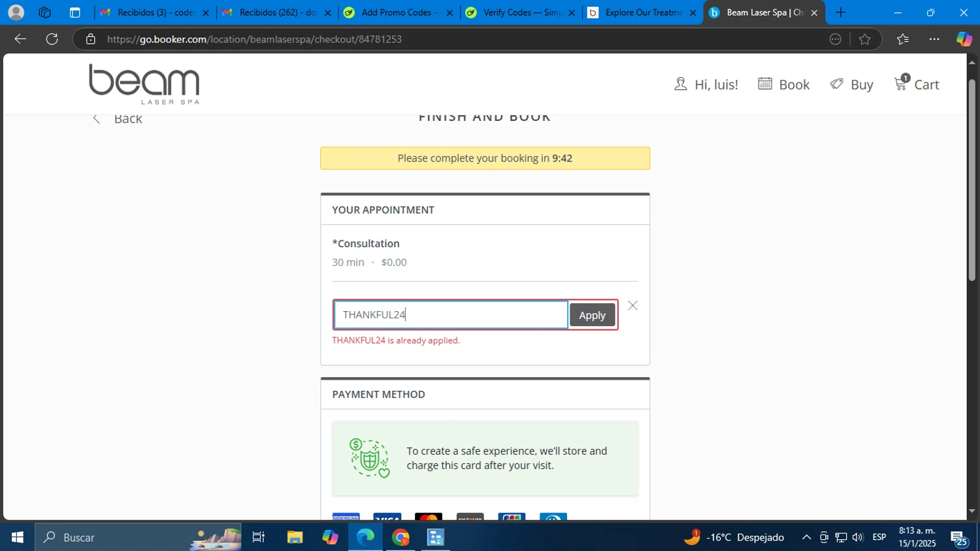
Task: Go Back to previous checkout step
Action: 118,118
